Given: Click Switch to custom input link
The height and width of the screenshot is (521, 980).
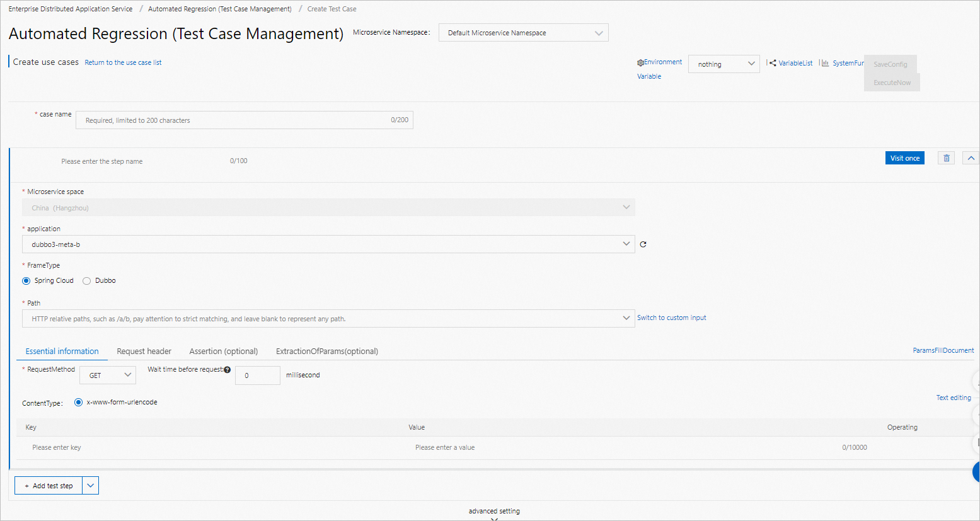Looking at the screenshot, I should click(672, 318).
